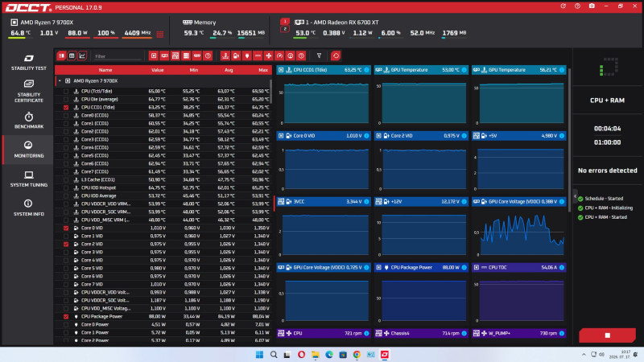Click the sensor table vertical scrollbar
Image resolution: width=644 pixels, height=362 pixels.
pyautogui.click(x=270, y=92)
